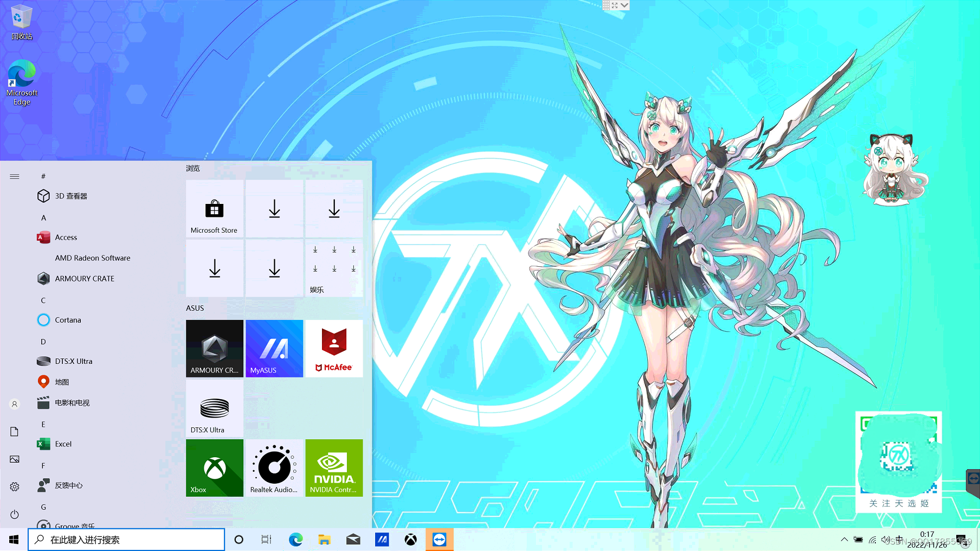Open the McAfee tile
The width and height of the screenshot is (980, 551).
[x=334, y=349]
